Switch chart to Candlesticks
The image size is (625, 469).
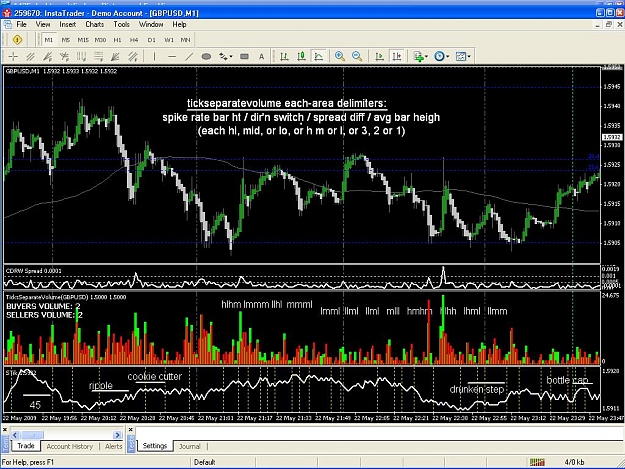301,57
